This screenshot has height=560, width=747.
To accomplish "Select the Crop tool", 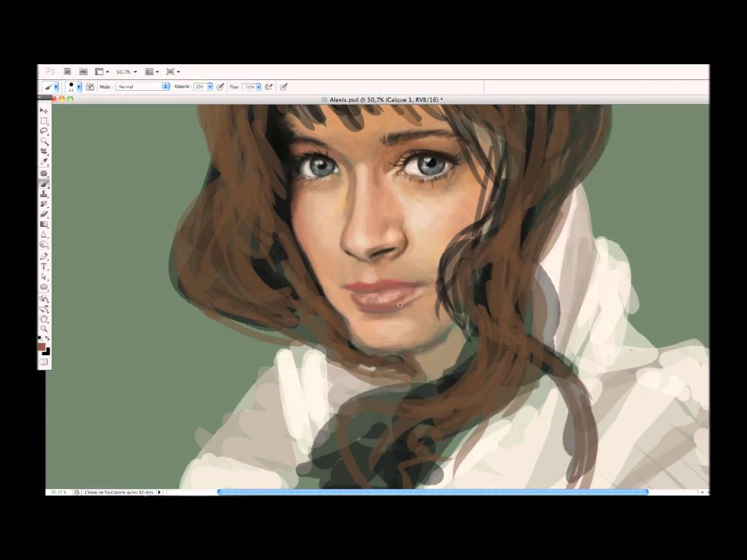I will click(x=44, y=151).
